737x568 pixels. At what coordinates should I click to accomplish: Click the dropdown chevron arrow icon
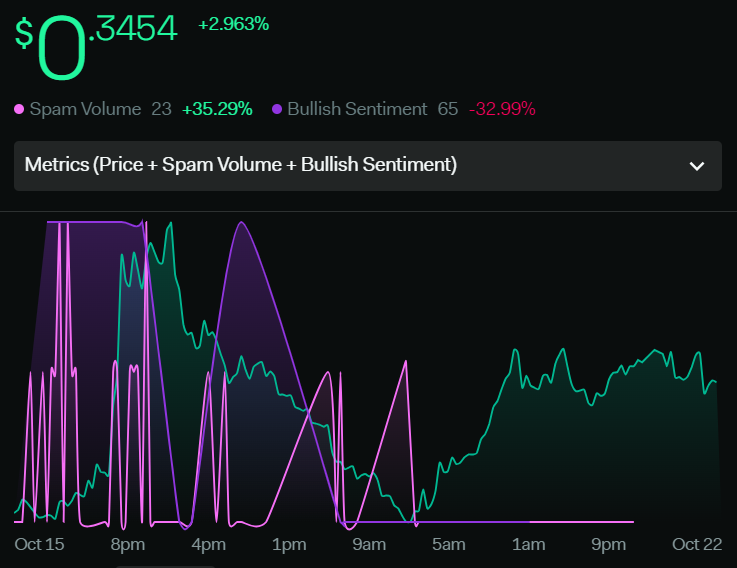697,166
